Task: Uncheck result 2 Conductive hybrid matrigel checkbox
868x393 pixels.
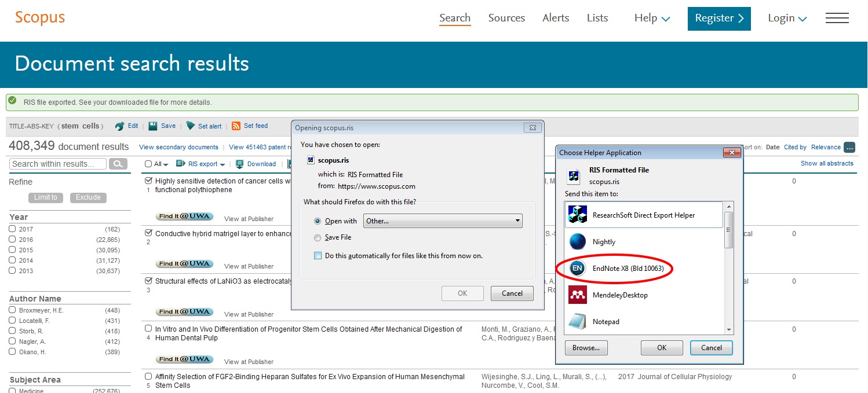Action: click(x=148, y=233)
